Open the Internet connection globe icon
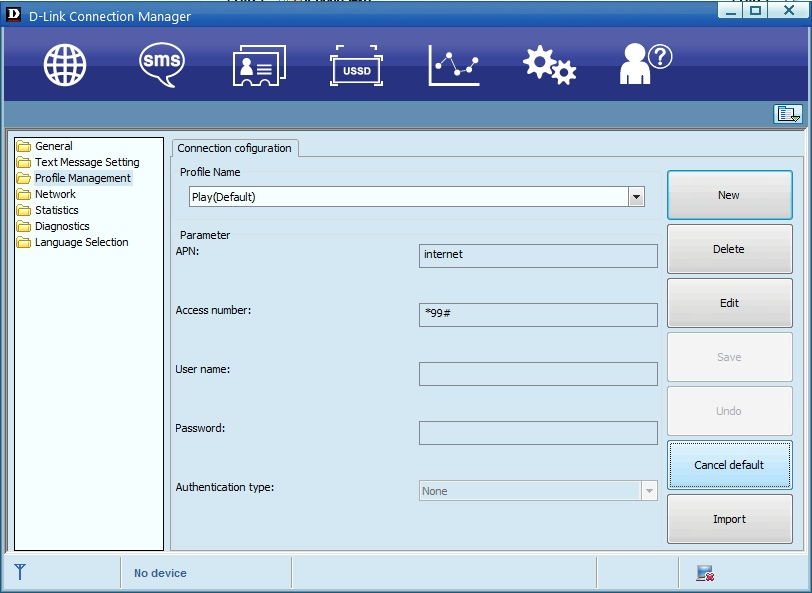Viewport: 812px width, 593px height. (x=65, y=65)
